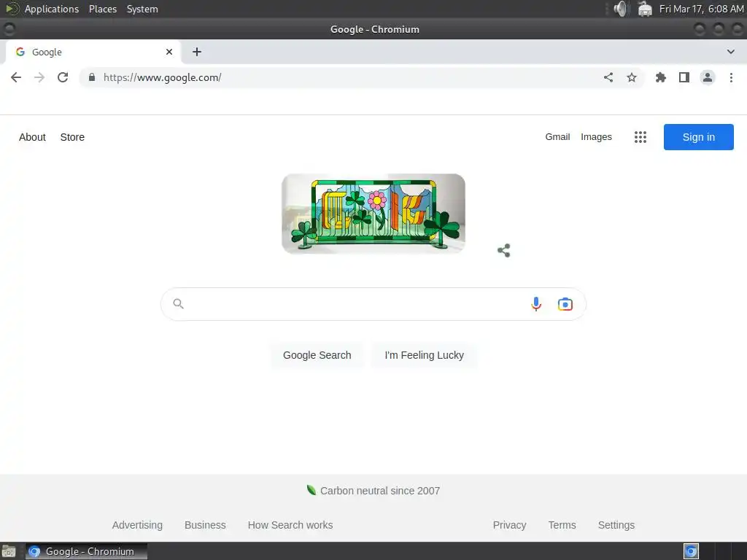Open a new tab with the plus button

click(197, 52)
